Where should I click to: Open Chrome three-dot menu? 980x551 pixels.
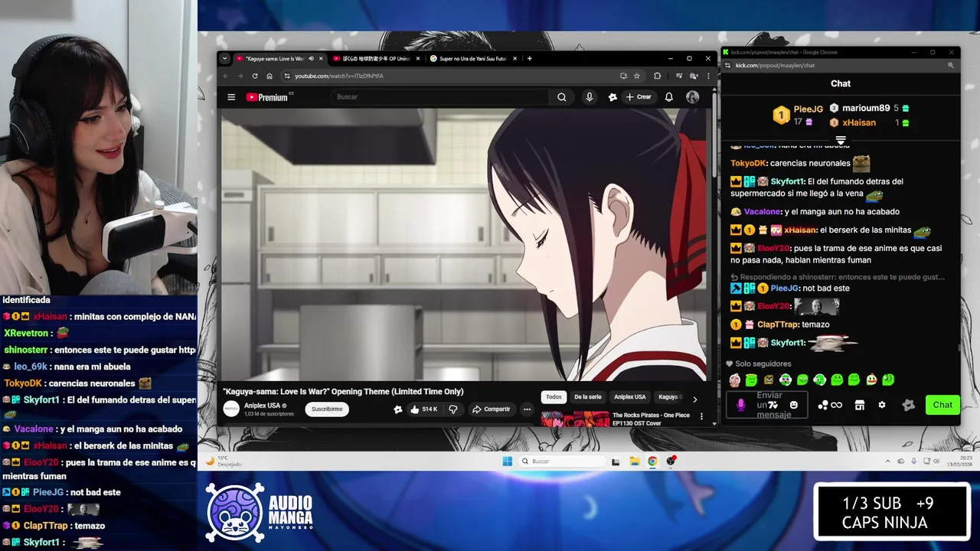click(708, 76)
